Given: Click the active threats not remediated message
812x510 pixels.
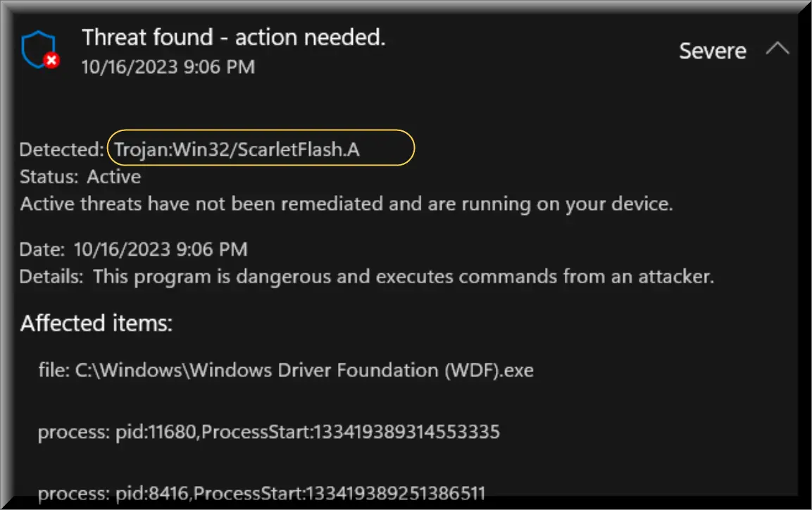Looking at the screenshot, I should 346,204.
